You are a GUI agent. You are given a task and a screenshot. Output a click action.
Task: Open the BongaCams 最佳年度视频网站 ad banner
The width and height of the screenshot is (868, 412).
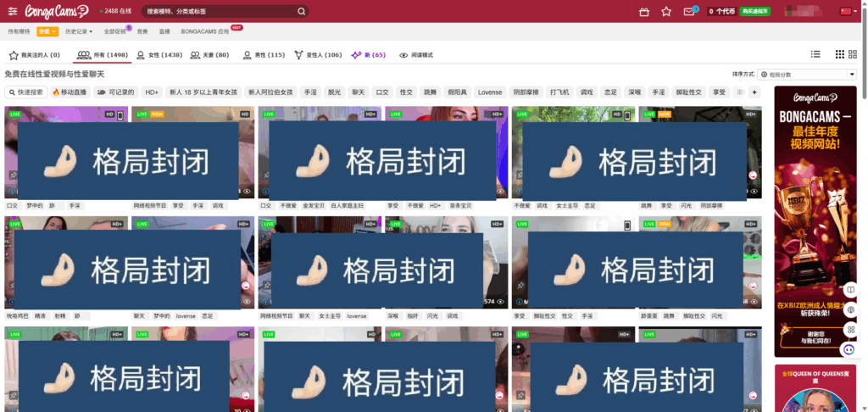click(815, 221)
